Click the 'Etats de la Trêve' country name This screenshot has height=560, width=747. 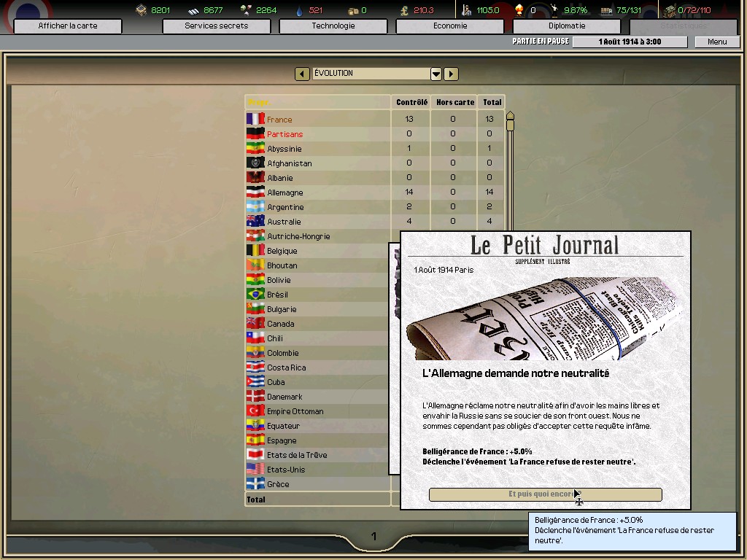pos(297,455)
